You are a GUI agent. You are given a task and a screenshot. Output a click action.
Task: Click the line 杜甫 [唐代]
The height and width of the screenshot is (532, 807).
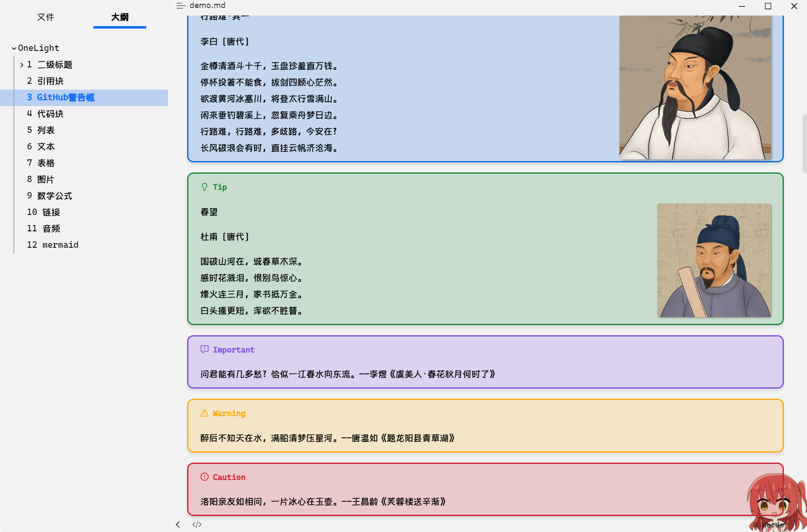[x=225, y=237]
